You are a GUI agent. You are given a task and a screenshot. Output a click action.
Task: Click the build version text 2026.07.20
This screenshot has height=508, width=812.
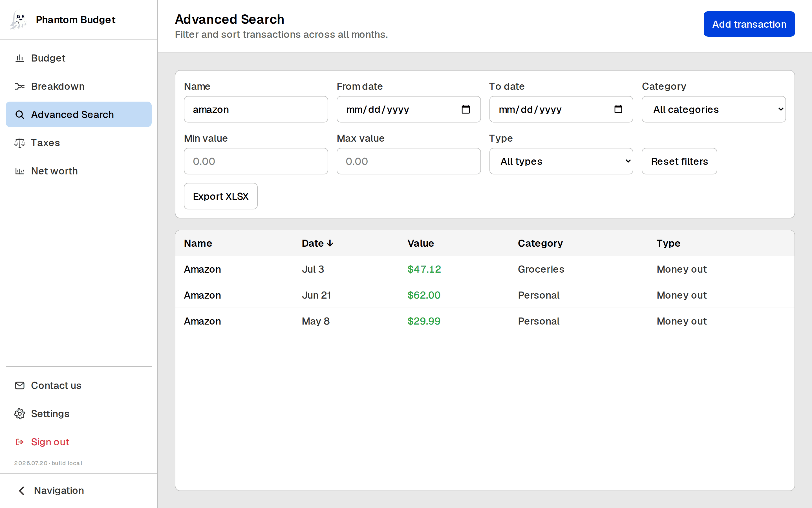pyautogui.click(x=48, y=463)
